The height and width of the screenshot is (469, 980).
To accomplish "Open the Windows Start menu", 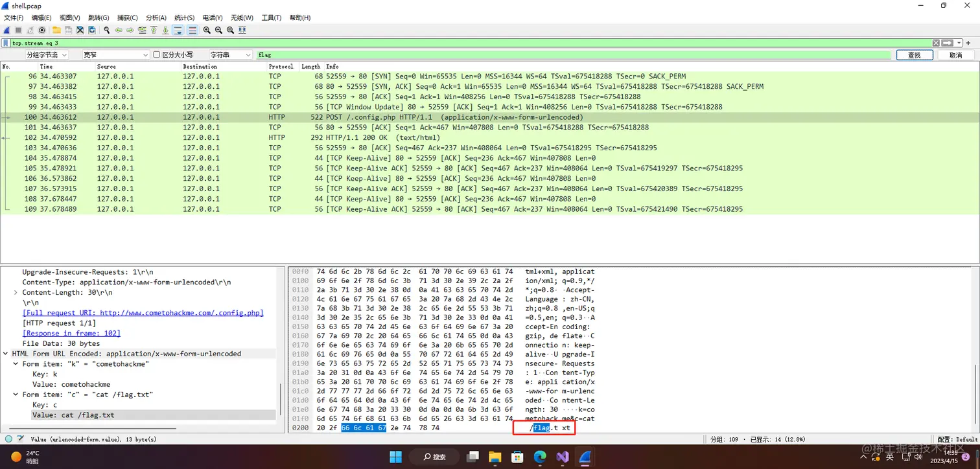I will (395, 457).
